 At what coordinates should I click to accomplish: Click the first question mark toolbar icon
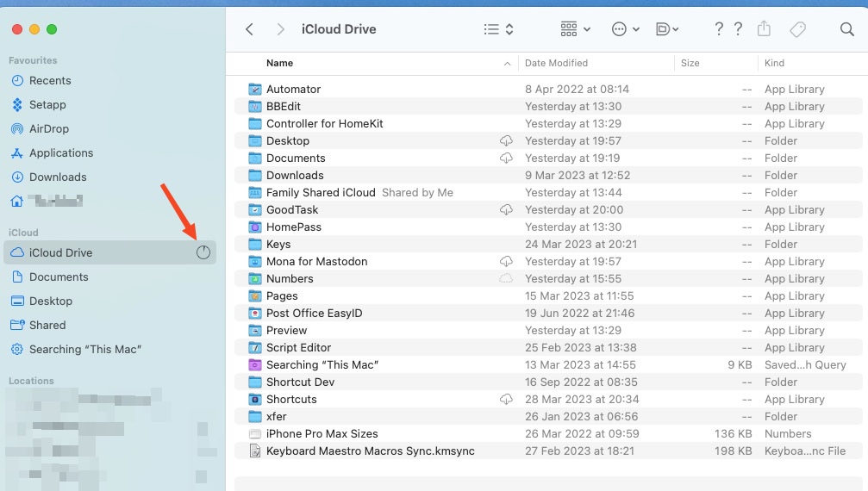point(719,28)
